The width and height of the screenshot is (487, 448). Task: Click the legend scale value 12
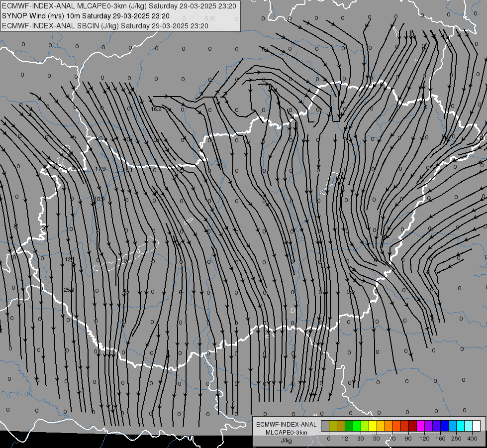pyautogui.click(x=345, y=439)
